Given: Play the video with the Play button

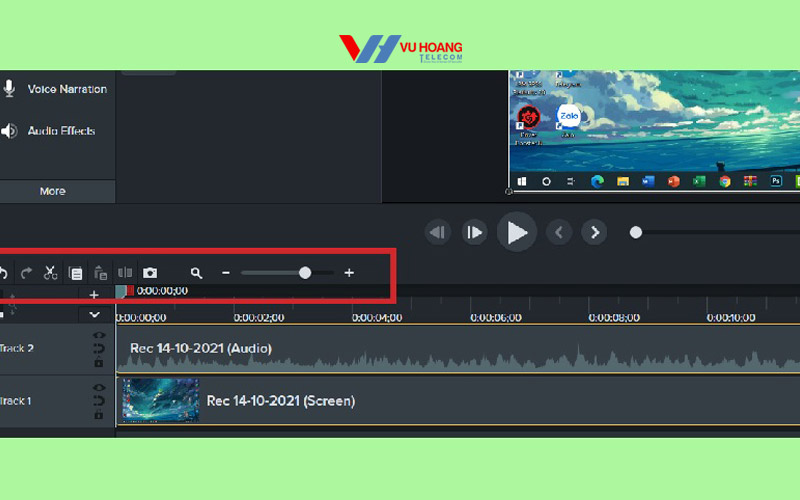Looking at the screenshot, I should point(517,232).
